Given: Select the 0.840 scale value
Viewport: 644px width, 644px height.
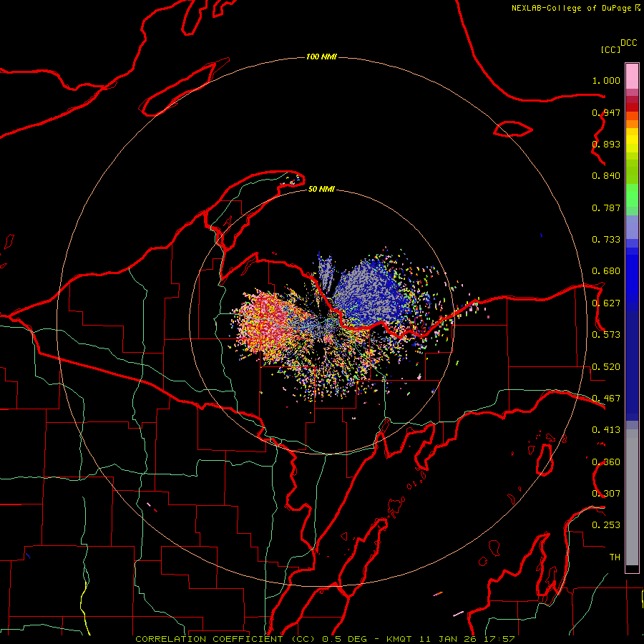Looking at the screenshot, I should 606,176.
